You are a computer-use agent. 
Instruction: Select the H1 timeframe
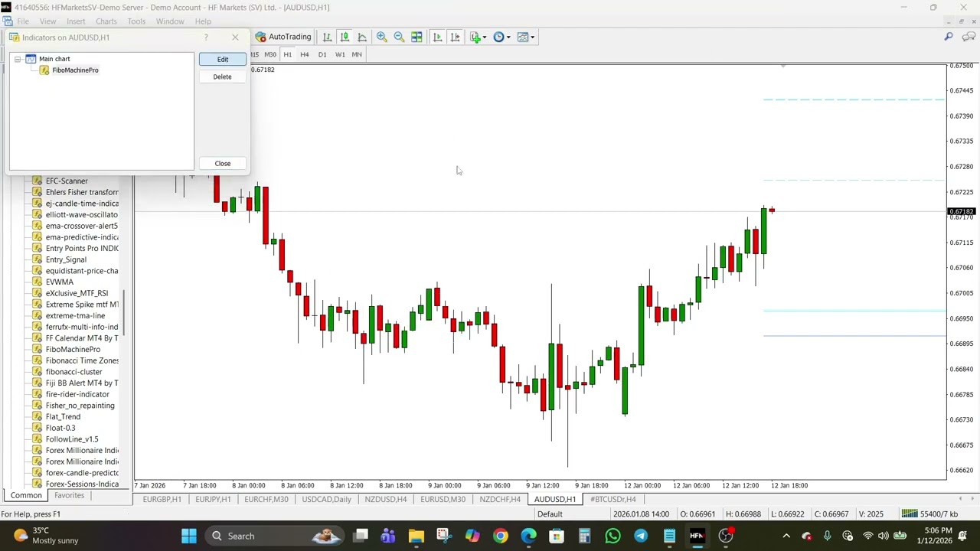click(288, 54)
